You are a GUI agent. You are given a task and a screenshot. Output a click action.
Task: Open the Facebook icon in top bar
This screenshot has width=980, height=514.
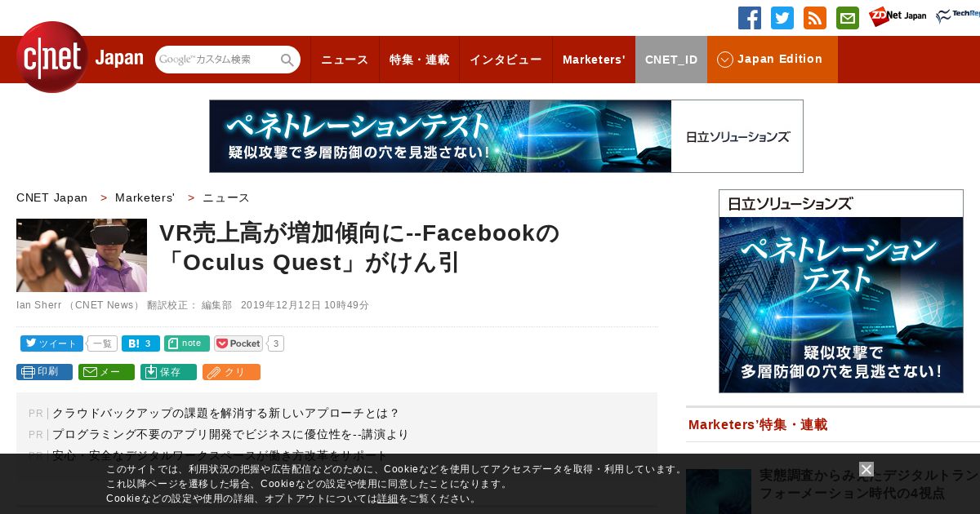[x=750, y=18]
